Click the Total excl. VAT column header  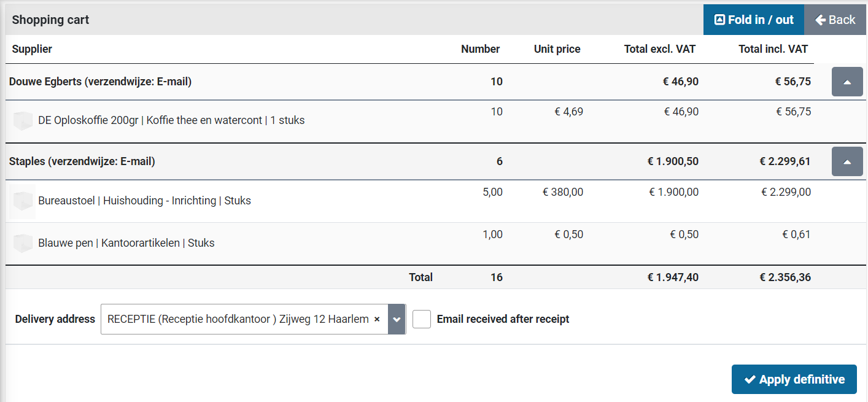tap(659, 49)
